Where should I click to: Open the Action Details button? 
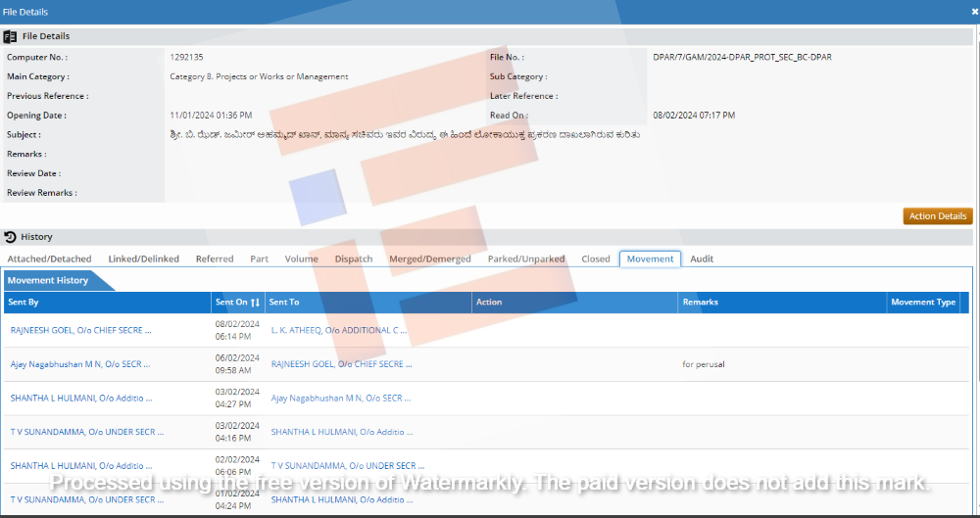[x=937, y=216]
